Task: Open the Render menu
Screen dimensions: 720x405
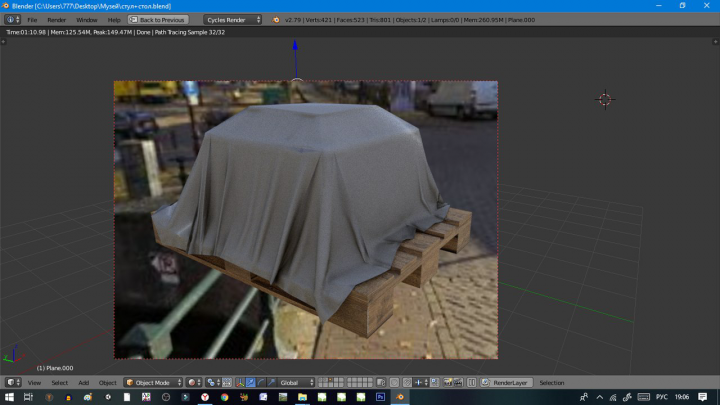Action: pyautogui.click(x=56, y=20)
